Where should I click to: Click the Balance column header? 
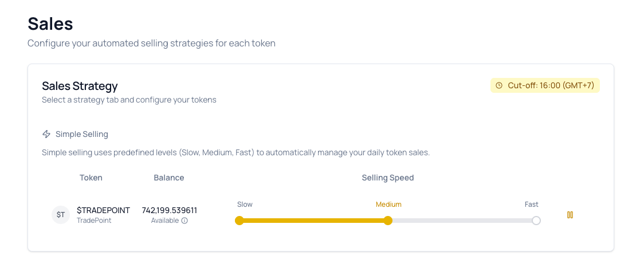pyautogui.click(x=169, y=178)
